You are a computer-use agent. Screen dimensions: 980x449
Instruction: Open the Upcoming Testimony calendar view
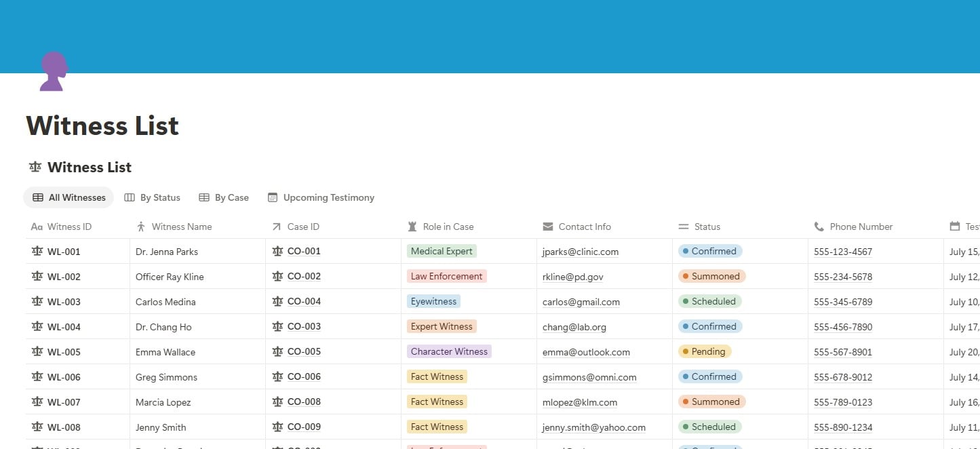[x=321, y=197]
